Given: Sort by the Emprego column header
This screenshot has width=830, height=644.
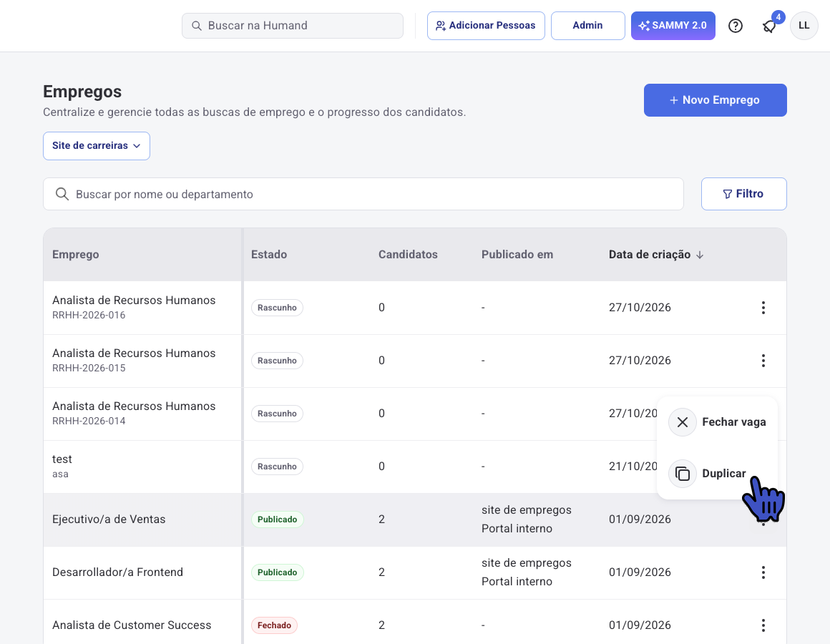Looking at the screenshot, I should click(x=76, y=255).
